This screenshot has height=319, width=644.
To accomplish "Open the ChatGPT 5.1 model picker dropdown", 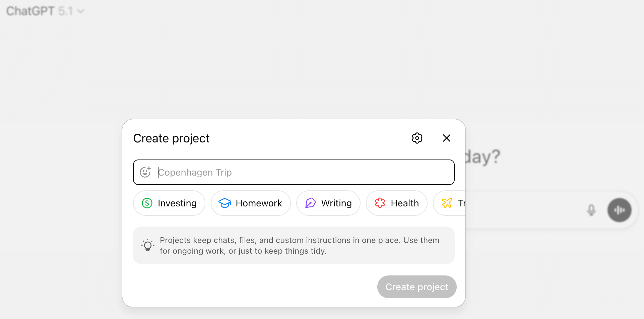I will [80, 11].
